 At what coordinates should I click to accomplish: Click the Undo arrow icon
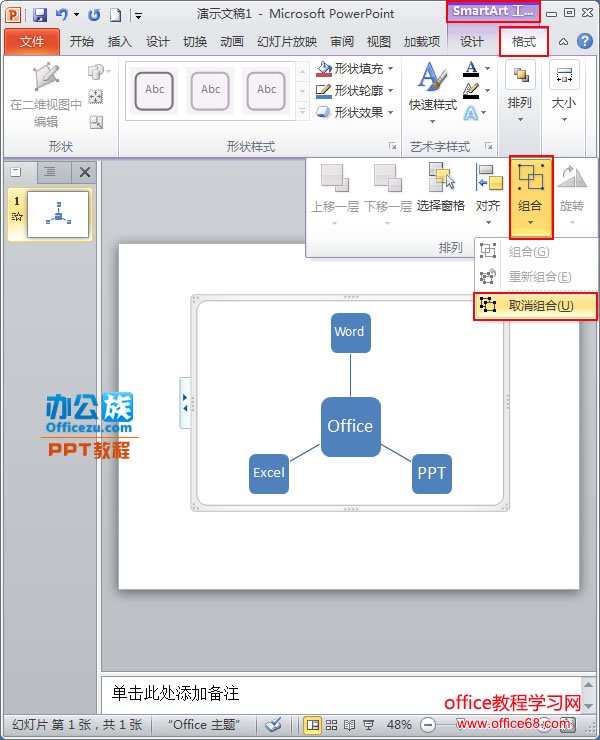click(x=61, y=15)
